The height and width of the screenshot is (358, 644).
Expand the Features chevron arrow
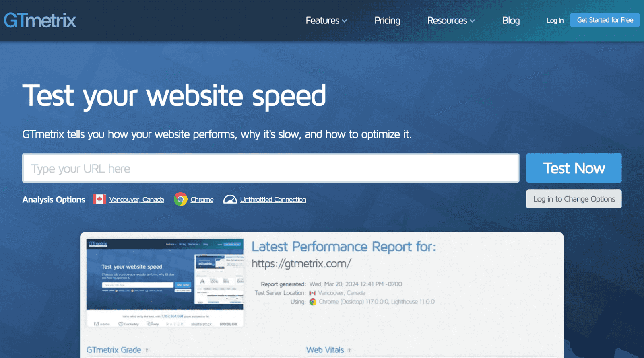tap(344, 21)
